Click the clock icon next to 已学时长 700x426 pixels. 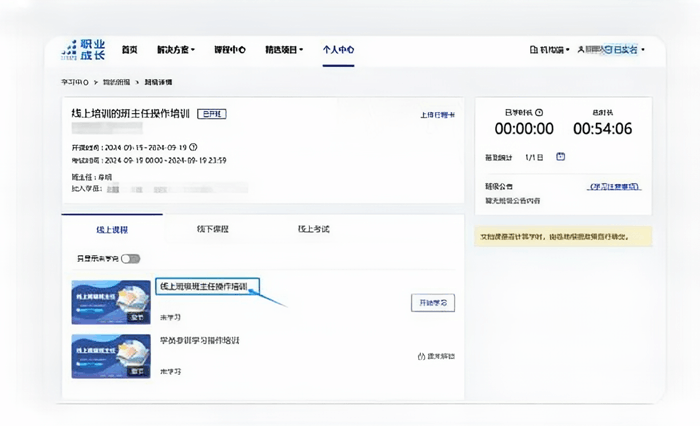(539, 112)
